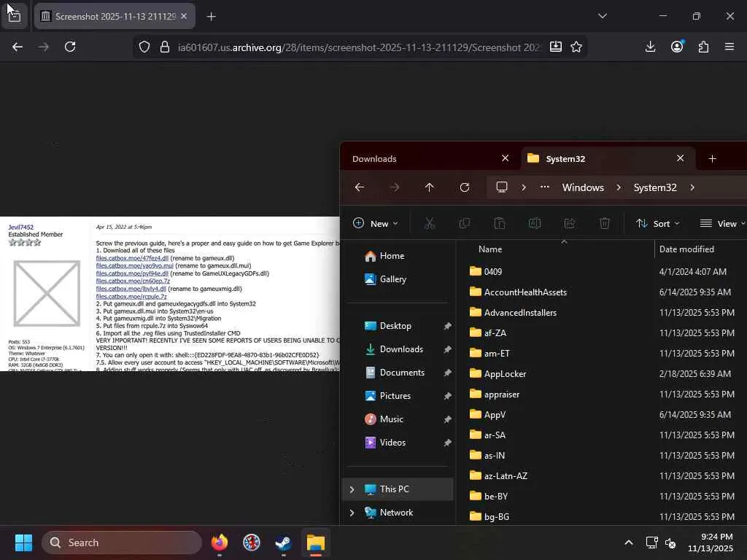Viewport: 747px width, 560px height.
Task: Open the View options dropdown
Action: 722,223
